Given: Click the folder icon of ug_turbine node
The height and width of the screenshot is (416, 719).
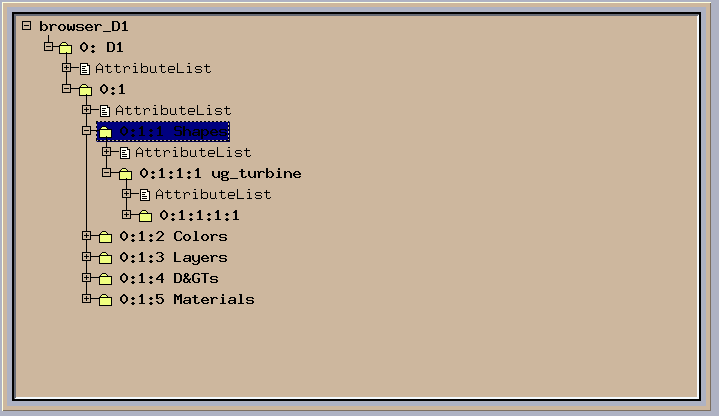Looking at the screenshot, I should (126, 174).
